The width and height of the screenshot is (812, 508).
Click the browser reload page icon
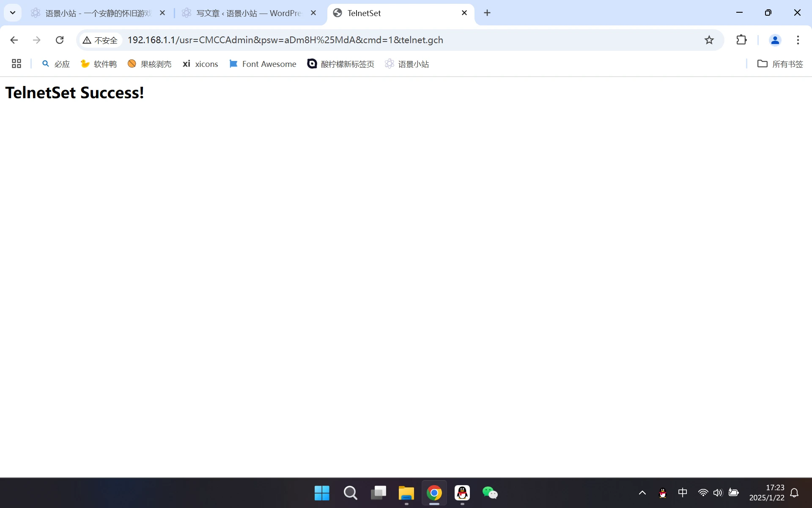click(x=60, y=40)
